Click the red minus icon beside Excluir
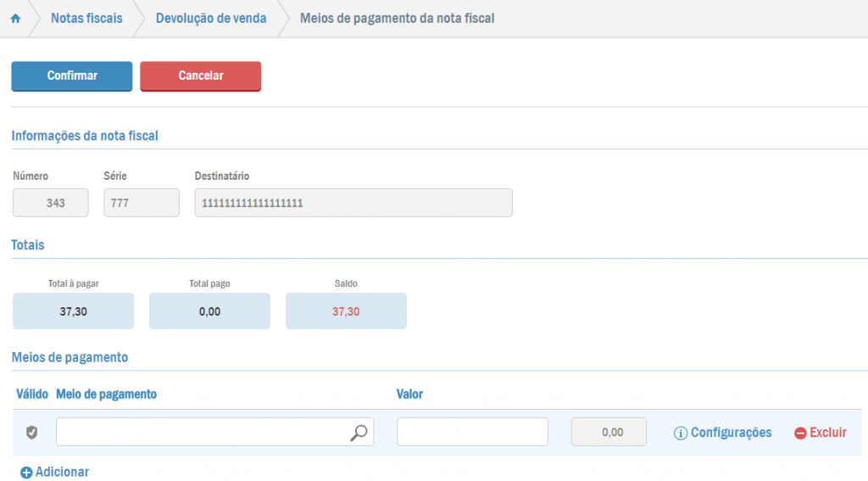Image resolution: width=868 pixels, height=481 pixels. click(800, 433)
